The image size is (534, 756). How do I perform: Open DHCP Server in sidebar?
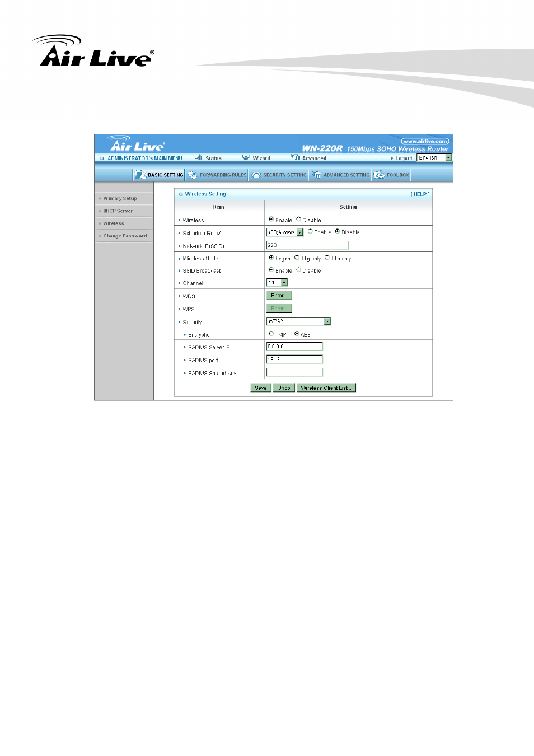(x=118, y=211)
